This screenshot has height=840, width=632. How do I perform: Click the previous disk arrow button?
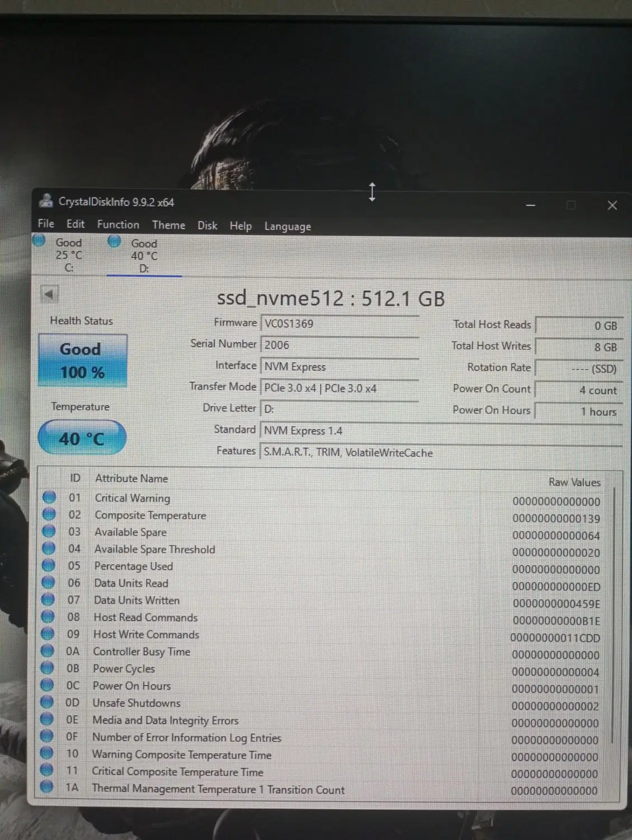click(49, 294)
